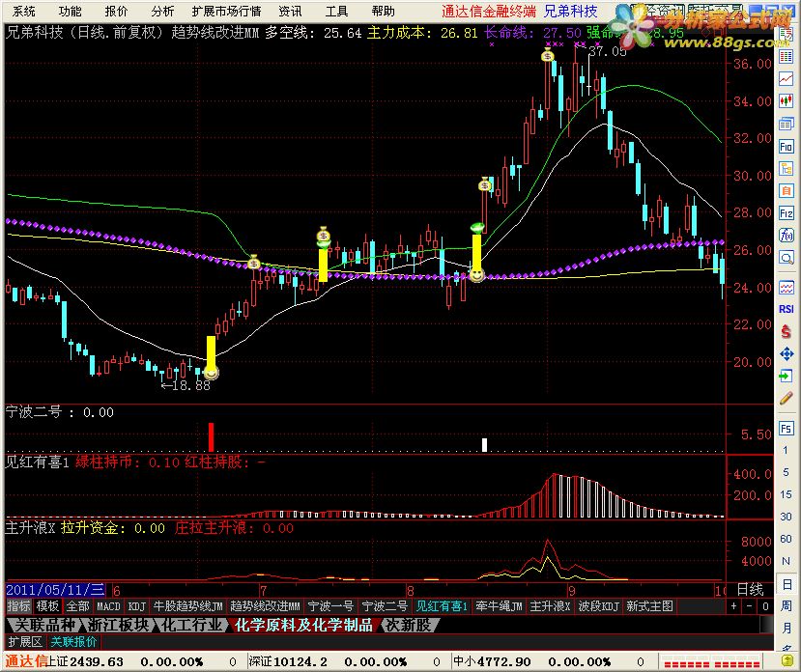
Task: Click the FS intraday chart icon
Action: click(x=787, y=428)
